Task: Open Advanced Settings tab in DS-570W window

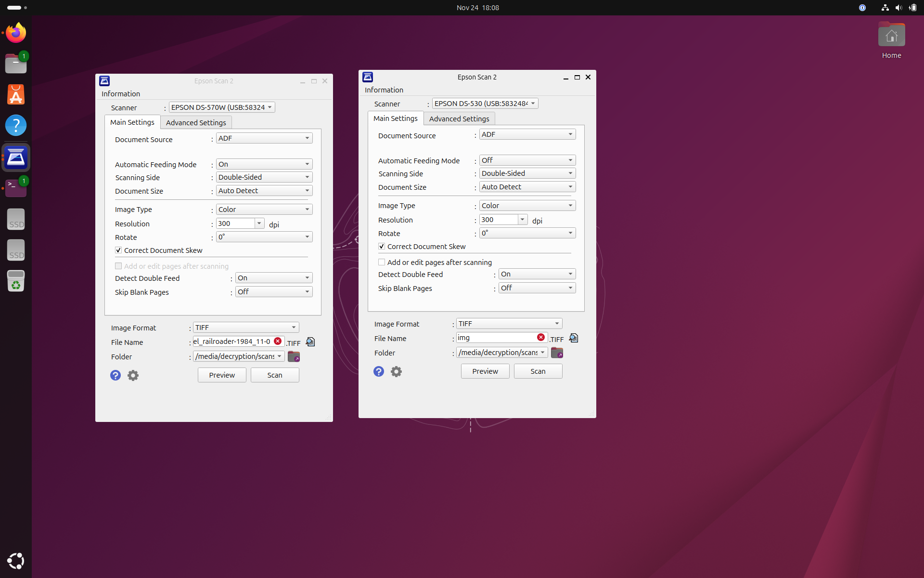Action: pos(195,122)
